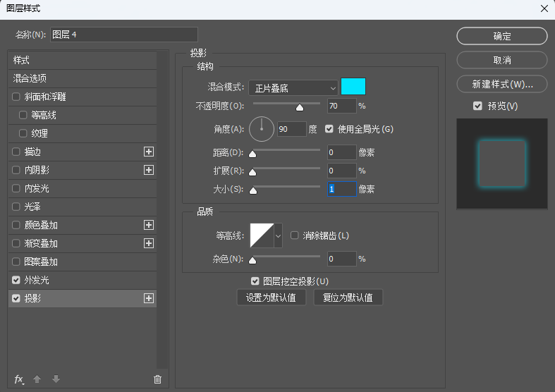
Task: Uncheck the 外发光 effect checkbox
Action: pos(16,280)
